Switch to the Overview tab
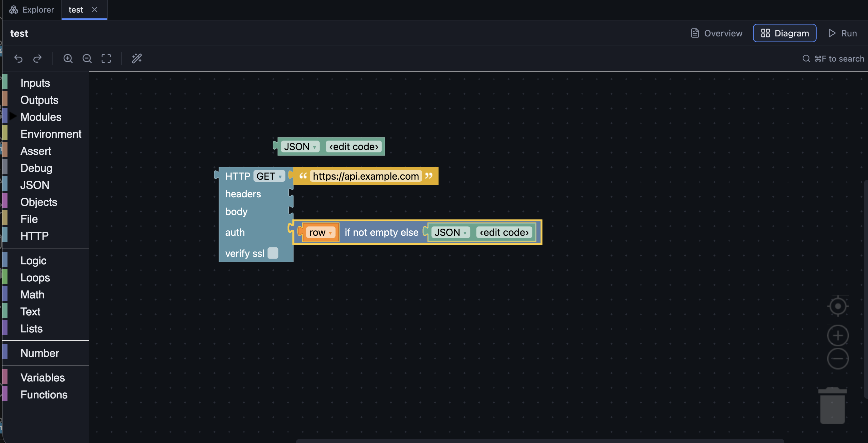This screenshot has width=868, height=443. 717,33
